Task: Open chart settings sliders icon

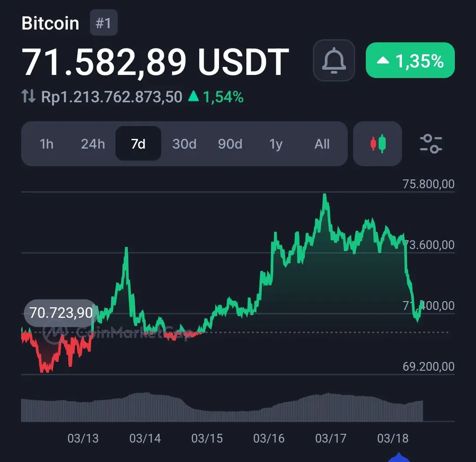Action: tap(431, 144)
